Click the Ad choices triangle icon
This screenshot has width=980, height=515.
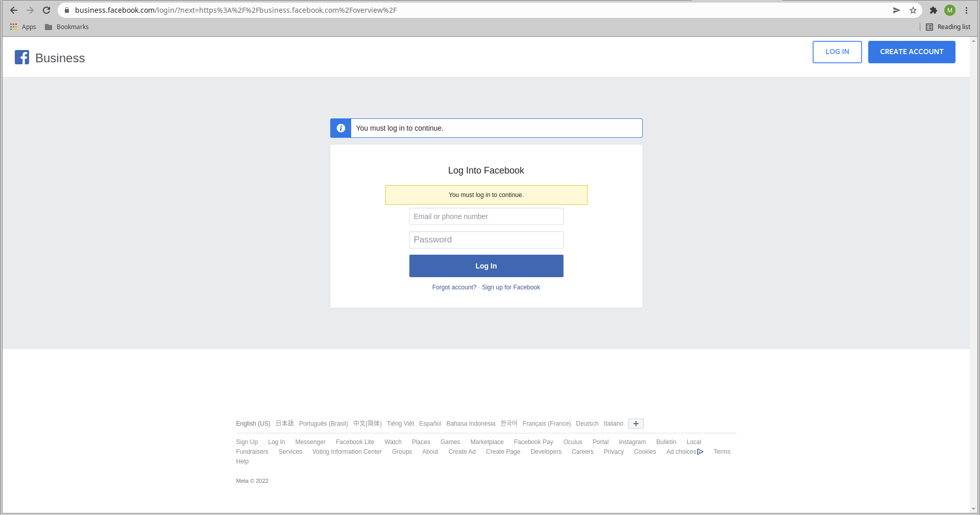click(x=700, y=452)
